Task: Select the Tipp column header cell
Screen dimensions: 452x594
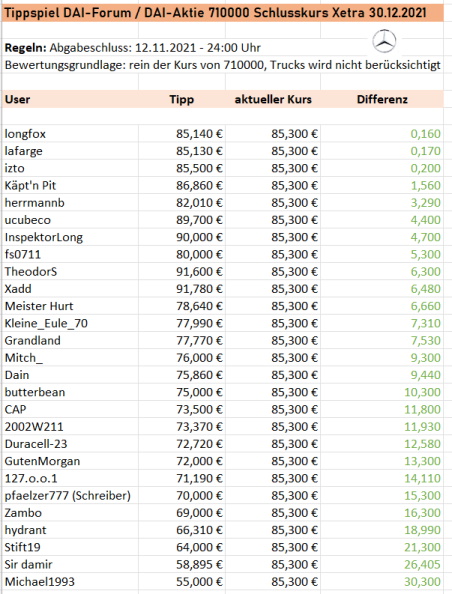Action: coord(182,99)
